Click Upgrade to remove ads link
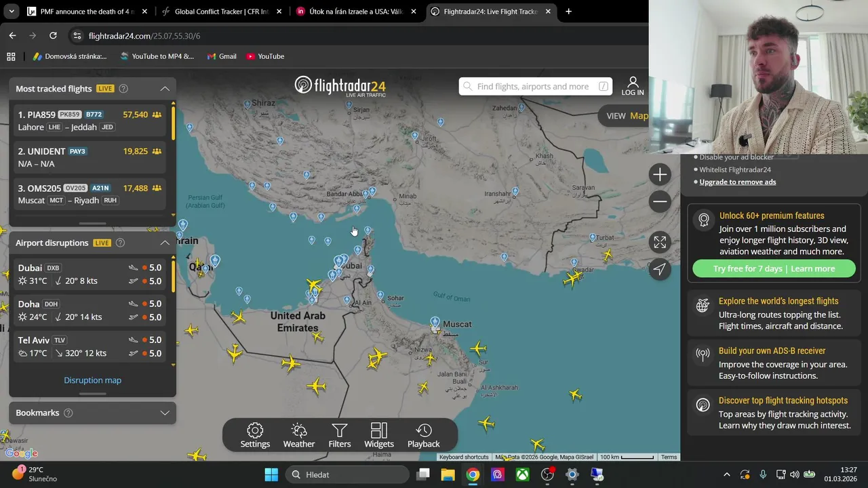Viewport: 868px width, 488px height. [738, 182]
